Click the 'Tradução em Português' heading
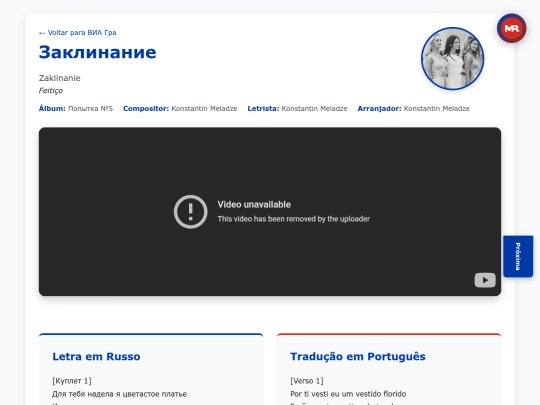Image resolution: width=540 pixels, height=405 pixels. tap(358, 356)
